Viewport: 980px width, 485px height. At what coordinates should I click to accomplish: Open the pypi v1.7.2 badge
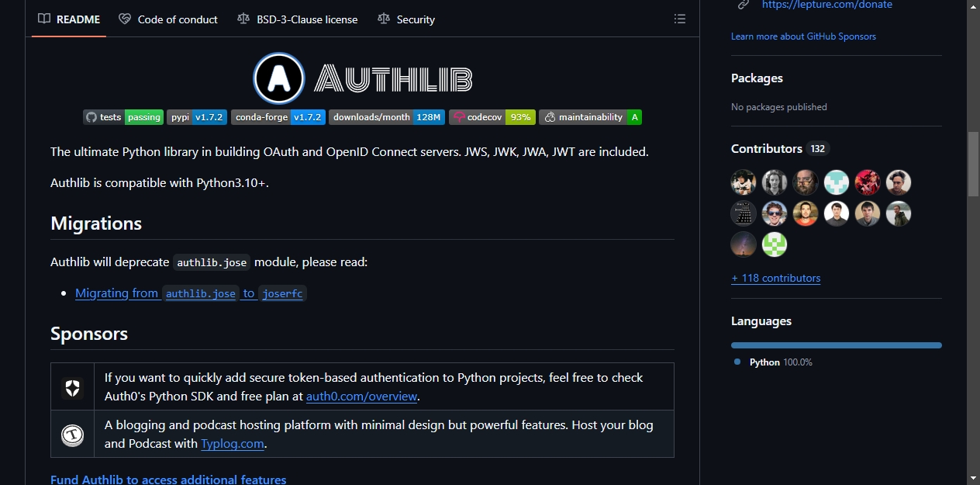(197, 117)
